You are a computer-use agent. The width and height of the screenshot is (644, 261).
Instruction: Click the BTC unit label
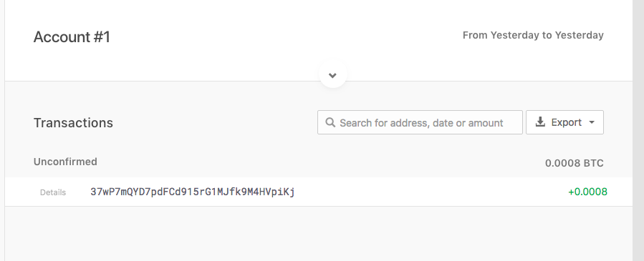pos(593,163)
